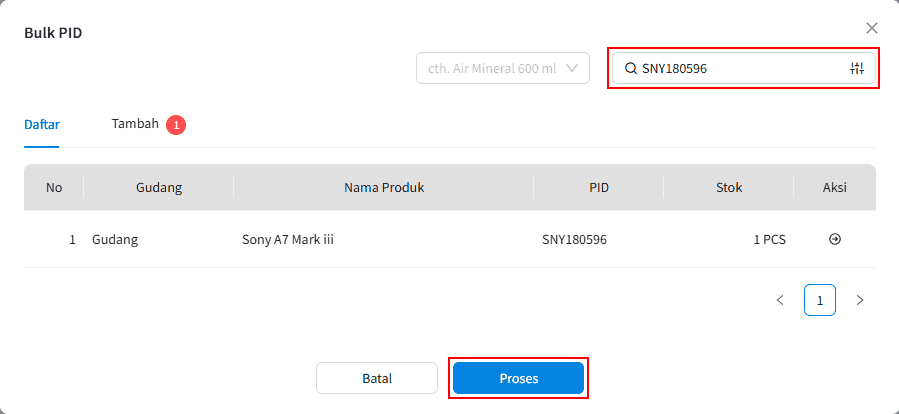Switch to the Tambah tab
Screen dimensions: 899x414
click(x=135, y=124)
